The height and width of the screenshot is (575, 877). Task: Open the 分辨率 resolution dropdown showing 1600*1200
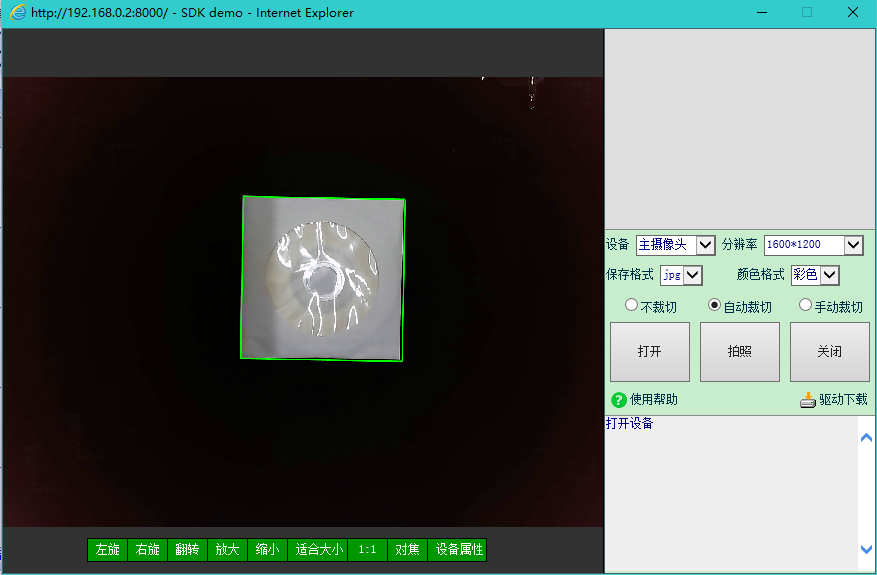(x=814, y=245)
